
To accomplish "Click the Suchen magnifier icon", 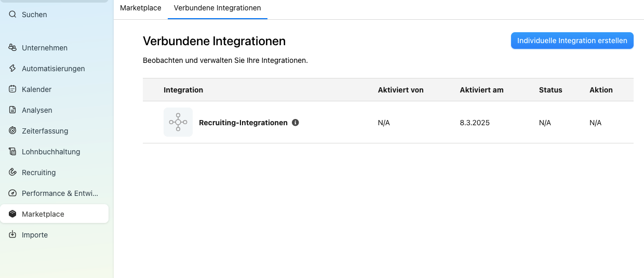I will [x=12, y=15].
